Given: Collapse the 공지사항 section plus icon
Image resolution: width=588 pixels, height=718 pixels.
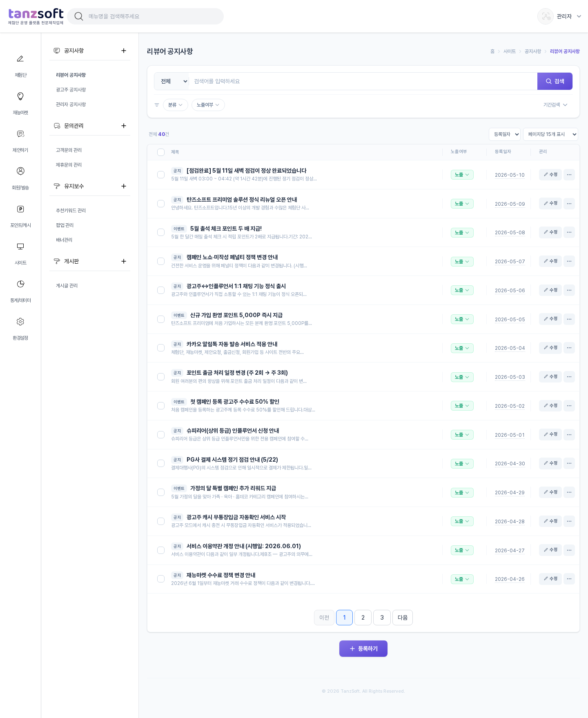Looking at the screenshot, I should pos(124,51).
